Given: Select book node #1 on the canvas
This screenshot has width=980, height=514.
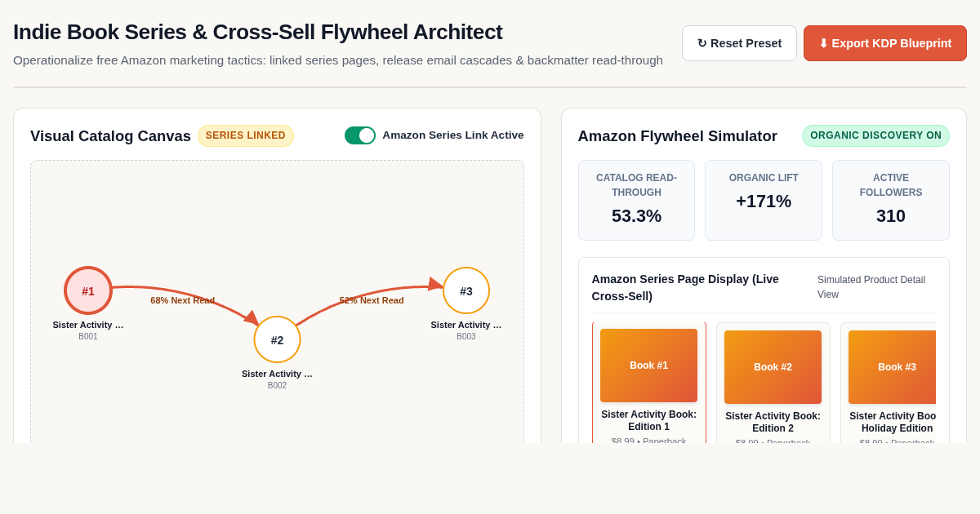Looking at the screenshot, I should [x=88, y=290].
